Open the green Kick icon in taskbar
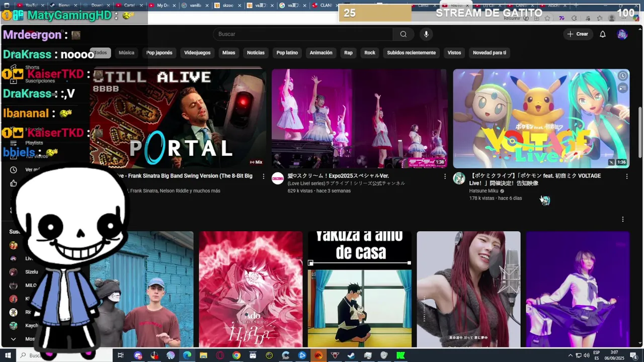This screenshot has width=644, height=362. [400, 355]
